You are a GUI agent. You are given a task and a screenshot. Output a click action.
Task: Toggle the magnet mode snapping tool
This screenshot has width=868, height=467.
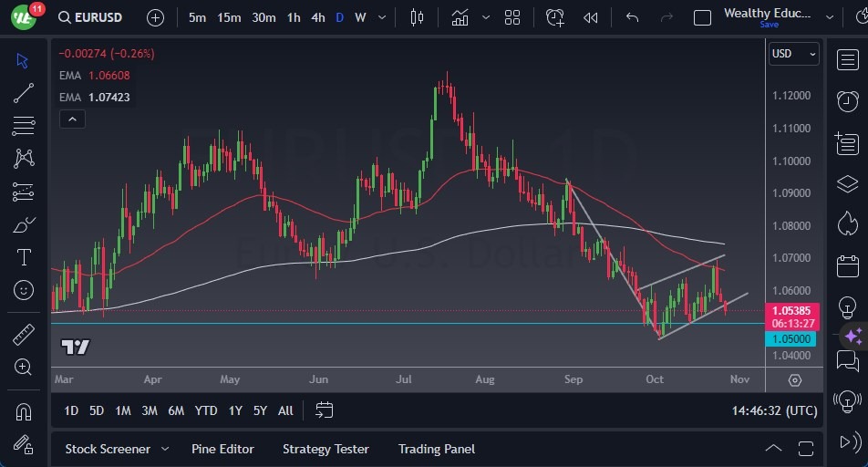[x=24, y=412]
